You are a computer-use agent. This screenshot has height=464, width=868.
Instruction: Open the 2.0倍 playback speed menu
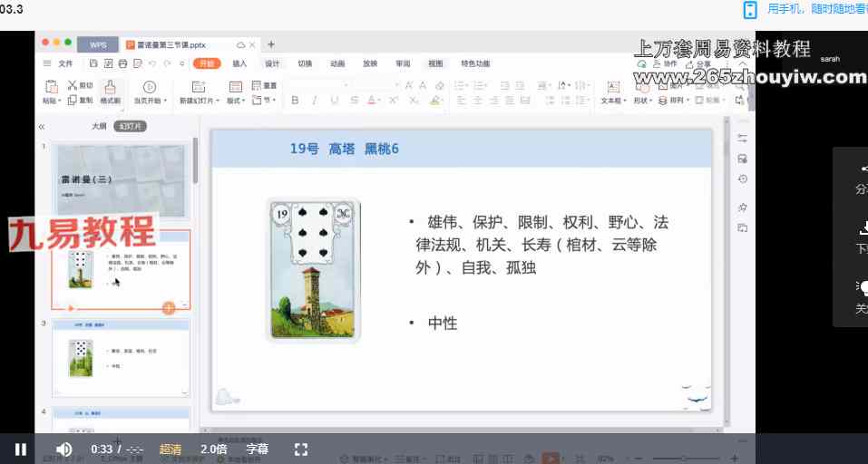pos(213,449)
